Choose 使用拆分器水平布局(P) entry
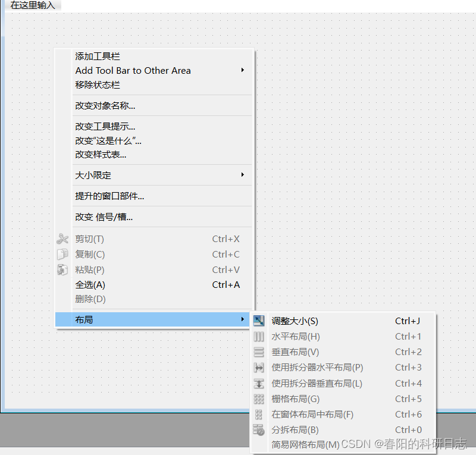 click(x=343, y=368)
